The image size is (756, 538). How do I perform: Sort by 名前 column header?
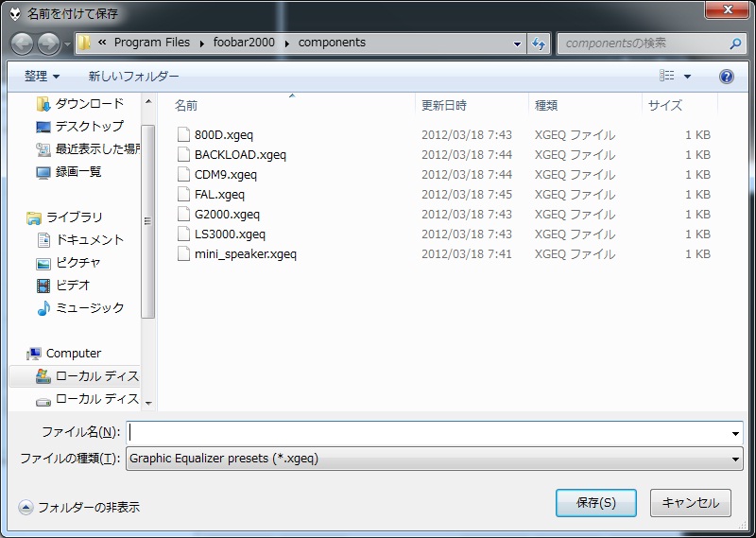pos(186,105)
